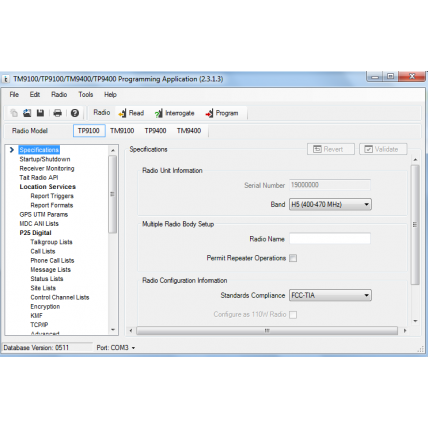Image resolution: width=428 pixels, height=428 pixels.
Task: Click the New file toolbar icon
Action: click(14, 113)
